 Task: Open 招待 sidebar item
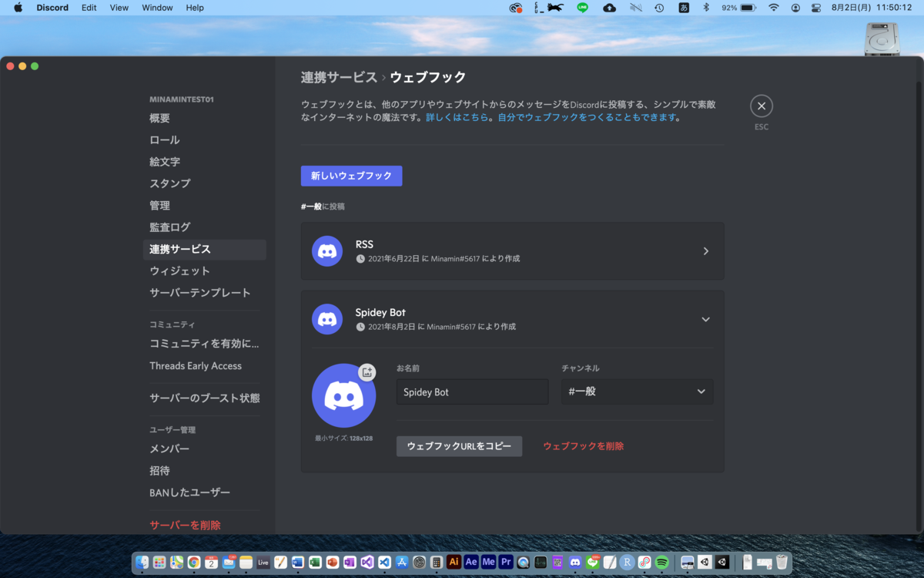pyautogui.click(x=205, y=470)
